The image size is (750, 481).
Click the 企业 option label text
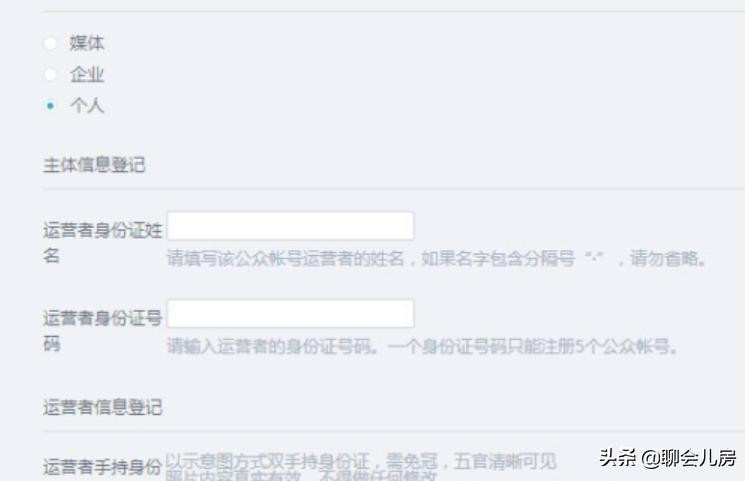click(x=87, y=74)
